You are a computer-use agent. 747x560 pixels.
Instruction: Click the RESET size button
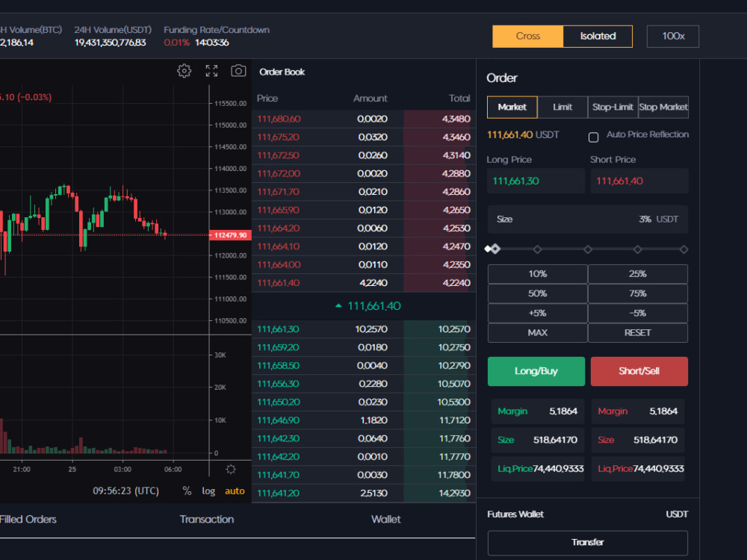[x=638, y=333]
